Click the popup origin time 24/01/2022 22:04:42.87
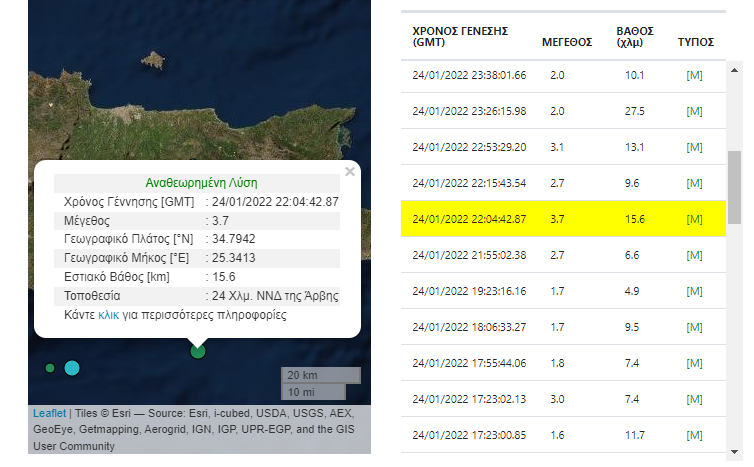This screenshot has height=467, width=754. pyautogui.click(x=275, y=202)
